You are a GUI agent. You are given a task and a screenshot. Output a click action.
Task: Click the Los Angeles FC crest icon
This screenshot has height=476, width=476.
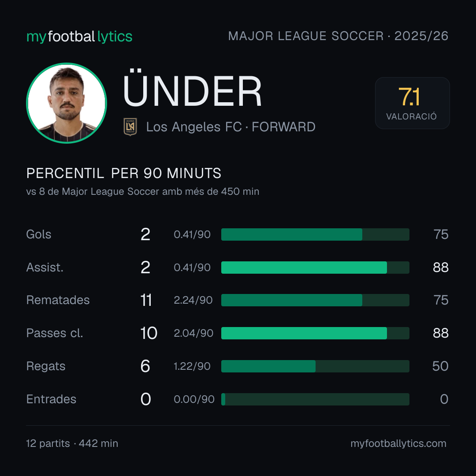pos(130,126)
